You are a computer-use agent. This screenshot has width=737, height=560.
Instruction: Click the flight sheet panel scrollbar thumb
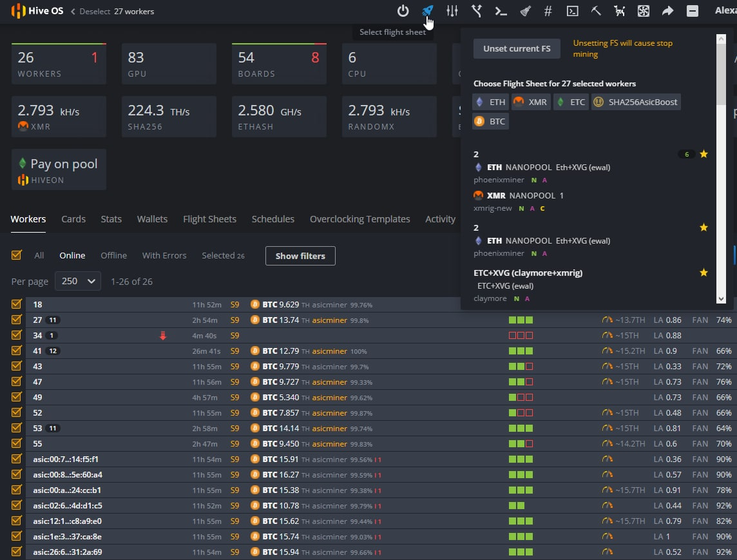(721, 74)
